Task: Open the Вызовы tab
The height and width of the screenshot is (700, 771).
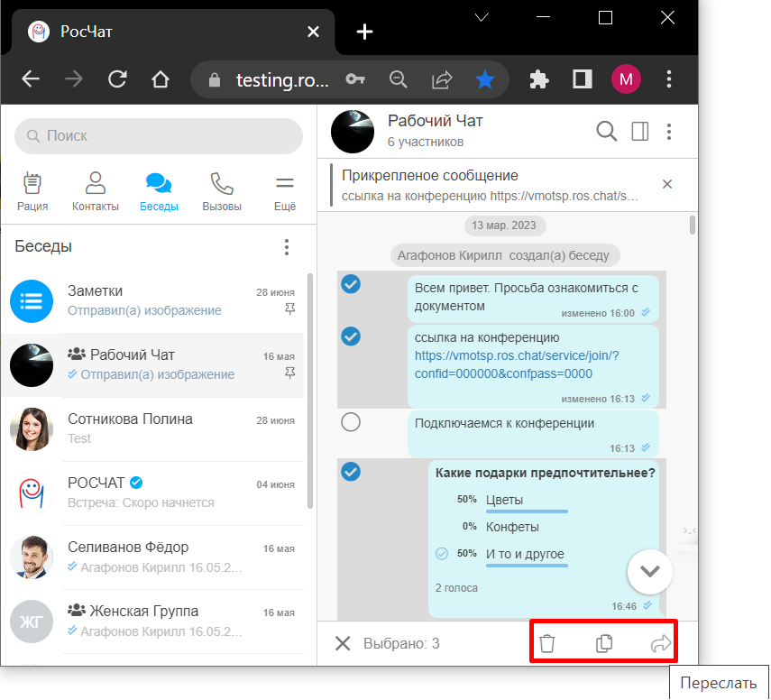Action: [222, 192]
